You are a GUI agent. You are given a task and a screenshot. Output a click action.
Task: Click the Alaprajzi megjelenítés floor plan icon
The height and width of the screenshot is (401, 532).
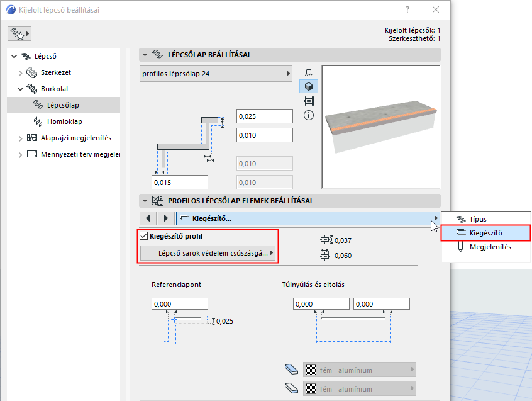point(32,138)
